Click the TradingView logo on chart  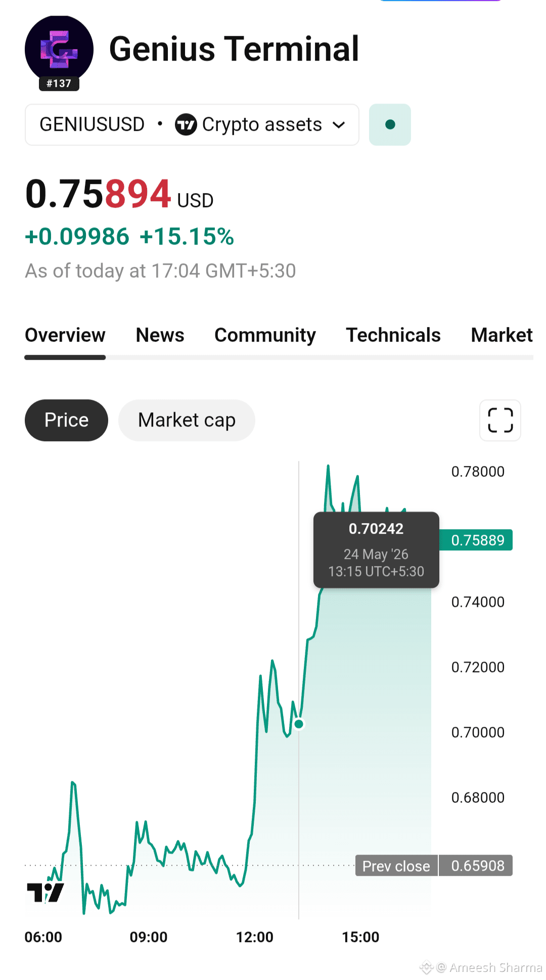[45, 893]
